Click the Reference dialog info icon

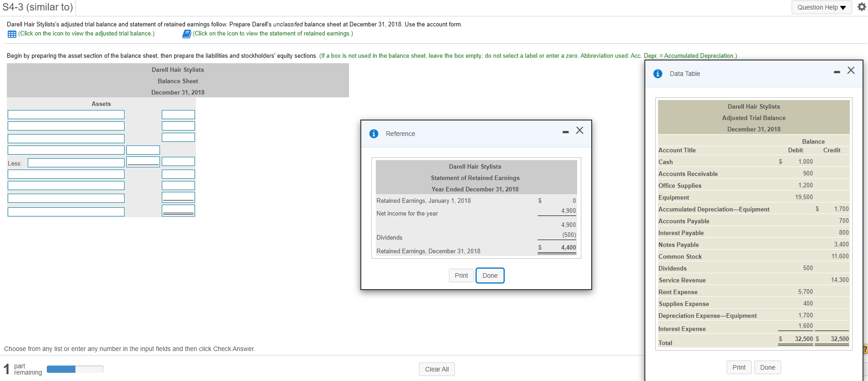click(x=374, y=134)
